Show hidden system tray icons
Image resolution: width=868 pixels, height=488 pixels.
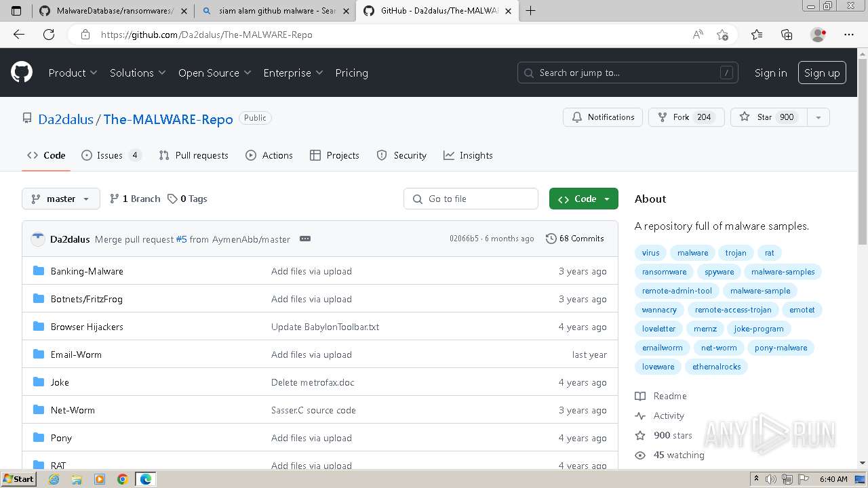coord(757,479)
